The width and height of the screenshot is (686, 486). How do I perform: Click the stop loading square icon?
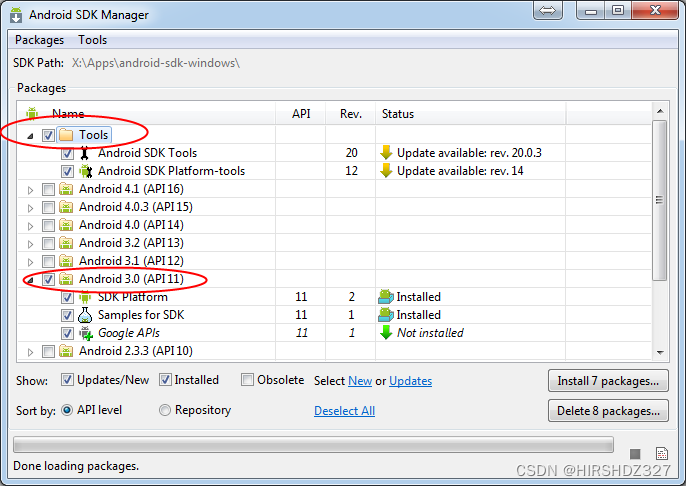coord(635,454)
